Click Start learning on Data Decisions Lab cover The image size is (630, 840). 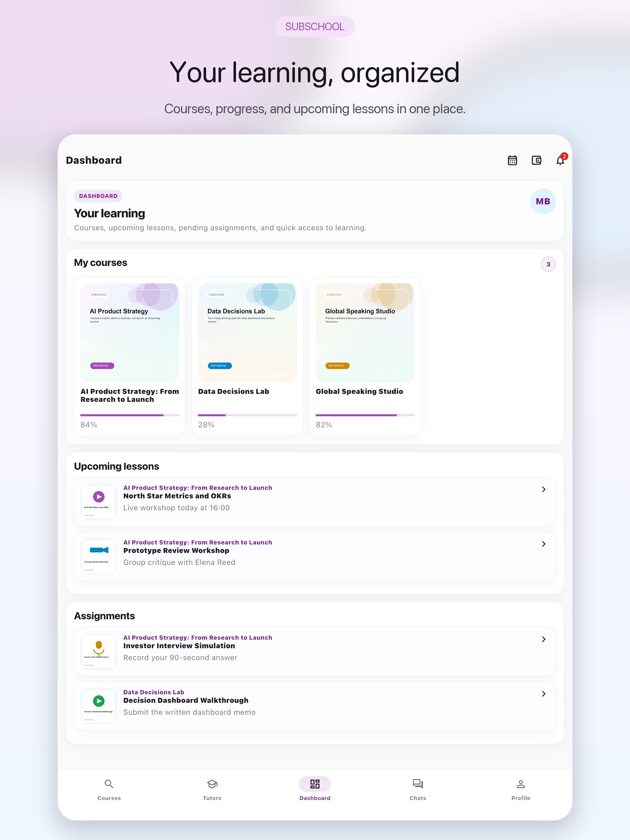click(220, 366)
